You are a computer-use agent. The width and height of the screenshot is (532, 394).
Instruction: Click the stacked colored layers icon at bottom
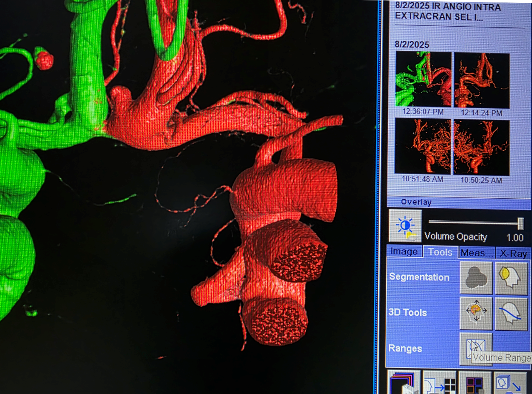pyautogui.click(x=403, y=383)
